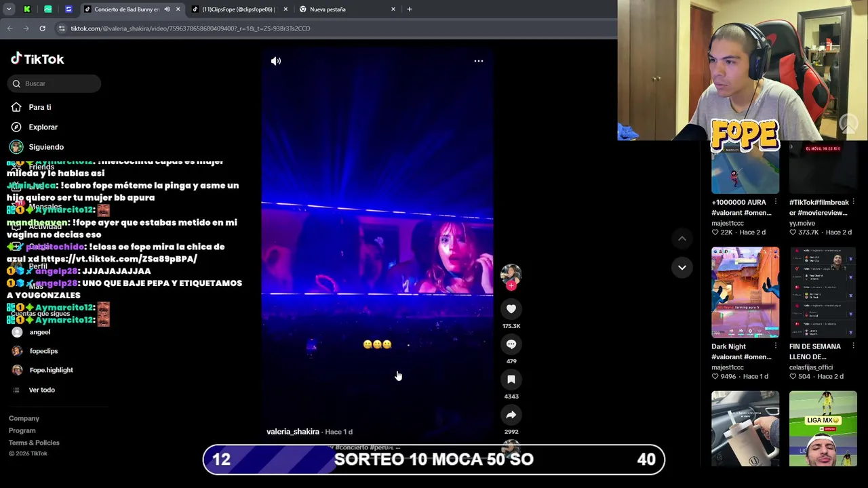Go back in browser history
Image resolution: width=868 pixels, height=488 pixels.
[x=10, y=28]
